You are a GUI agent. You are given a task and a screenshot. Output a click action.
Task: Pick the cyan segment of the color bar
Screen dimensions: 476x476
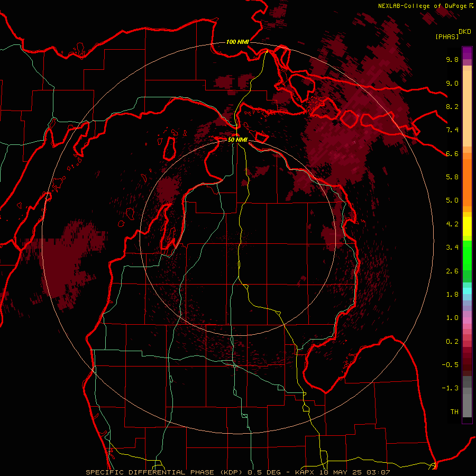tap(467, 290)
